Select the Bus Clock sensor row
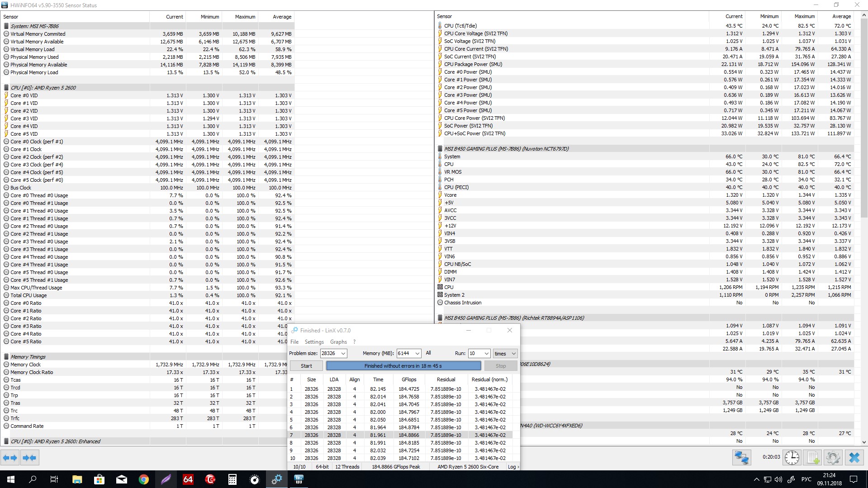The image size is (868, 488). (x=148, y=188)
